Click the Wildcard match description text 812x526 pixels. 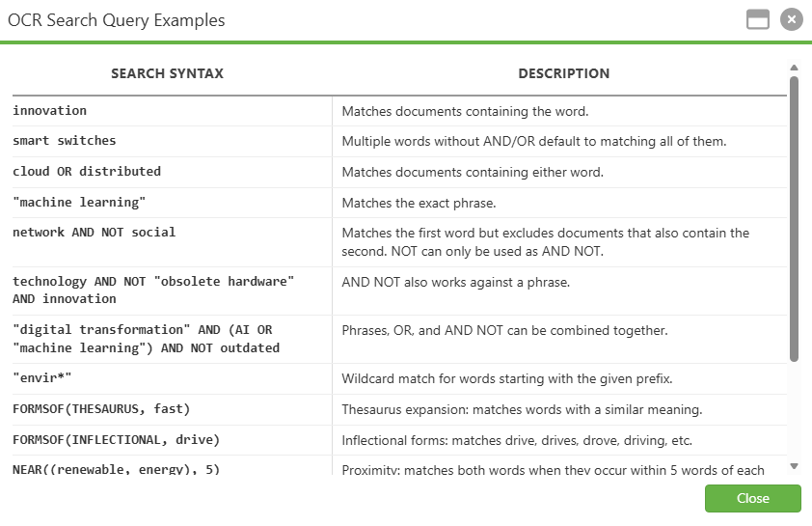point(507,379)
